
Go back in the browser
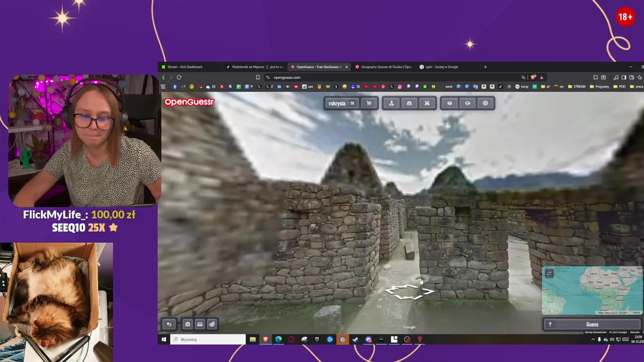(x=164, y=77)
